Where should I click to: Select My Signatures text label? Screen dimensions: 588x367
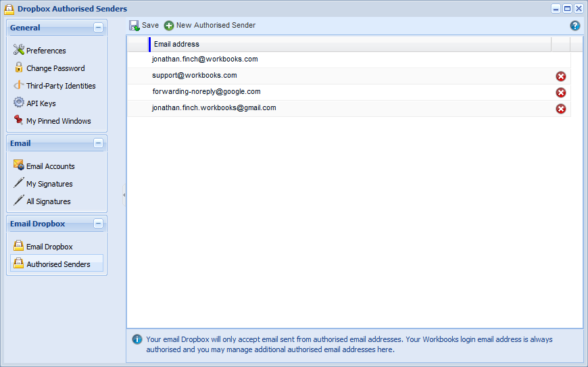tap(49, 184)
